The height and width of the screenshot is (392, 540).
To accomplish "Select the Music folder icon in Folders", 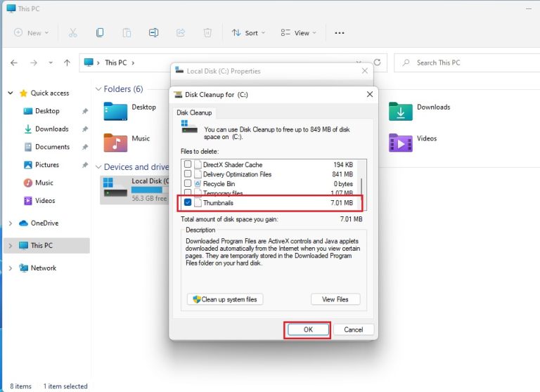I will pyautogui.click(x=115, y=143).
